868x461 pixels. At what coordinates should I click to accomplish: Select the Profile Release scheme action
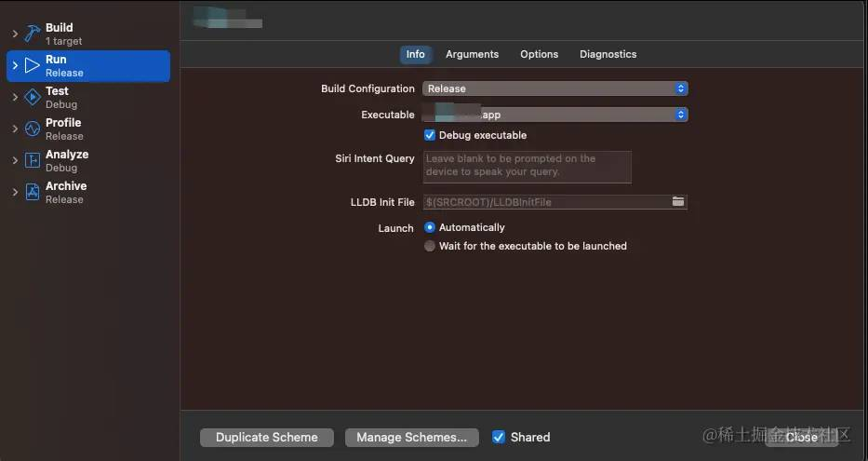pos(88,129)
